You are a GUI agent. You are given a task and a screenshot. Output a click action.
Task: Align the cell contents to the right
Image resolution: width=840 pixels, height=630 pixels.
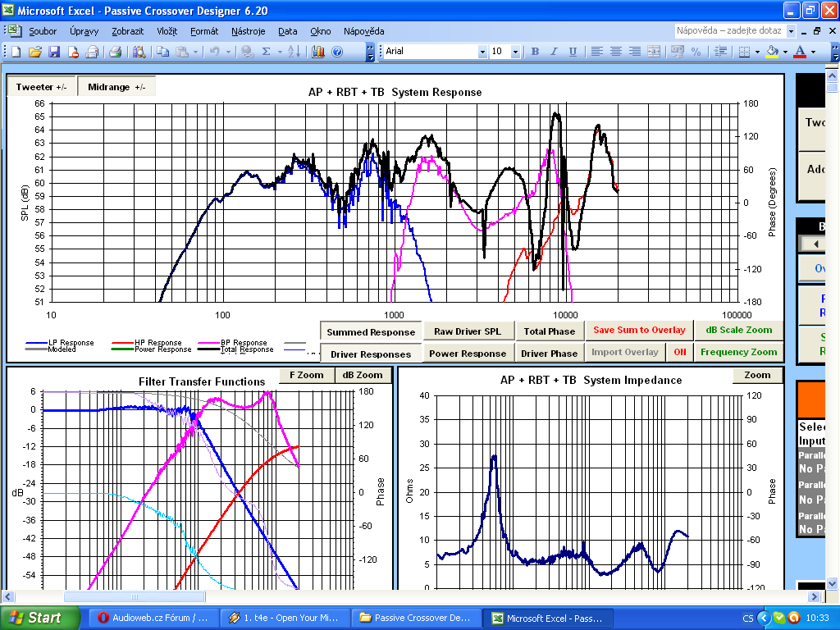click(635, 52)
